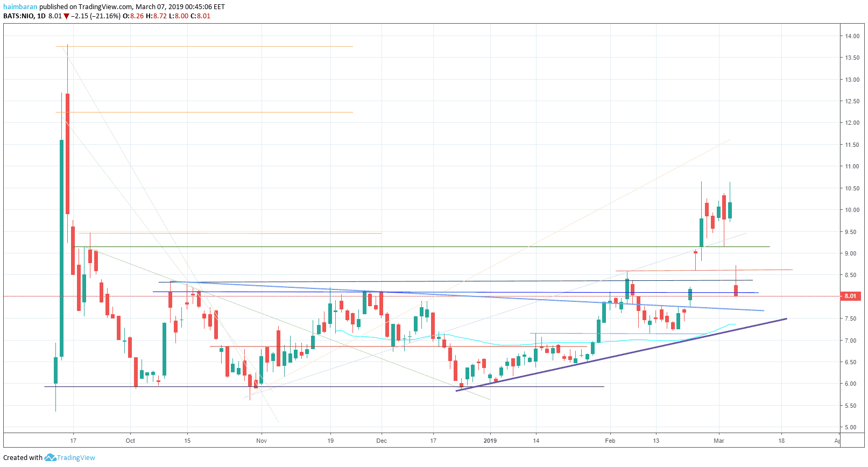Click the H:8.72 high value

[156, 16]
